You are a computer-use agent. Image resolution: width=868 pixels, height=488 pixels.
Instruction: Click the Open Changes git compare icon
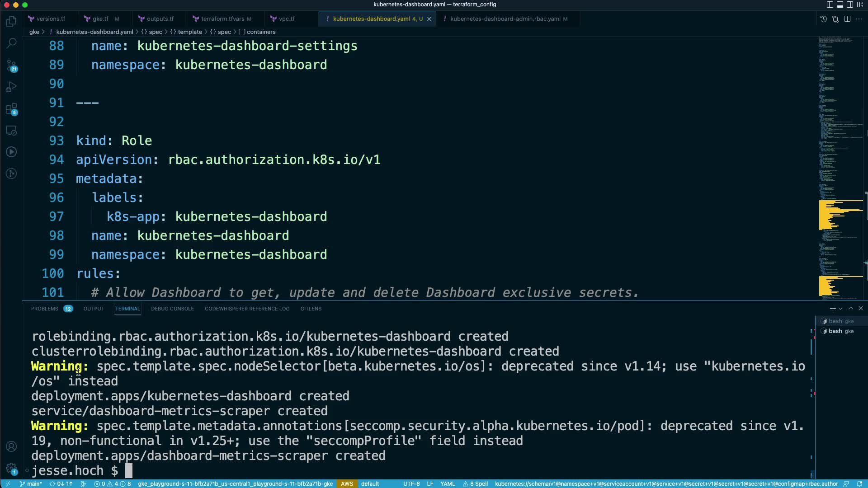coord(835,19)
